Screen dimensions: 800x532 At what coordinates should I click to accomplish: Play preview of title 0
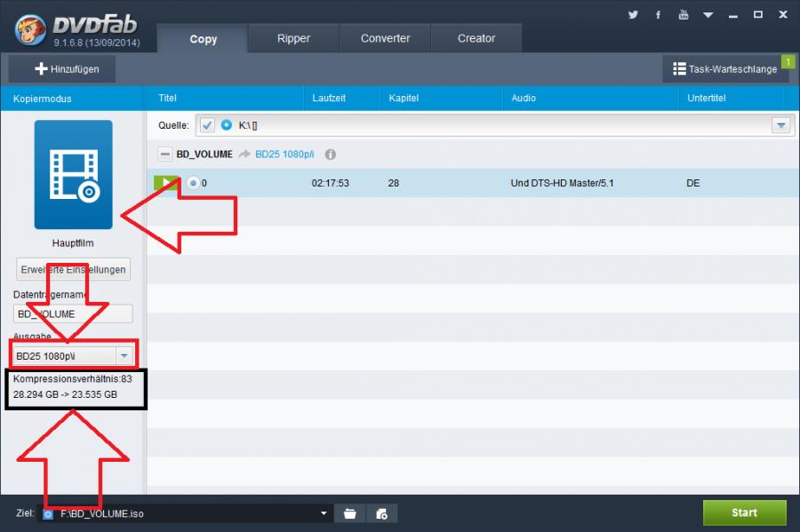[x=166, y=183]
